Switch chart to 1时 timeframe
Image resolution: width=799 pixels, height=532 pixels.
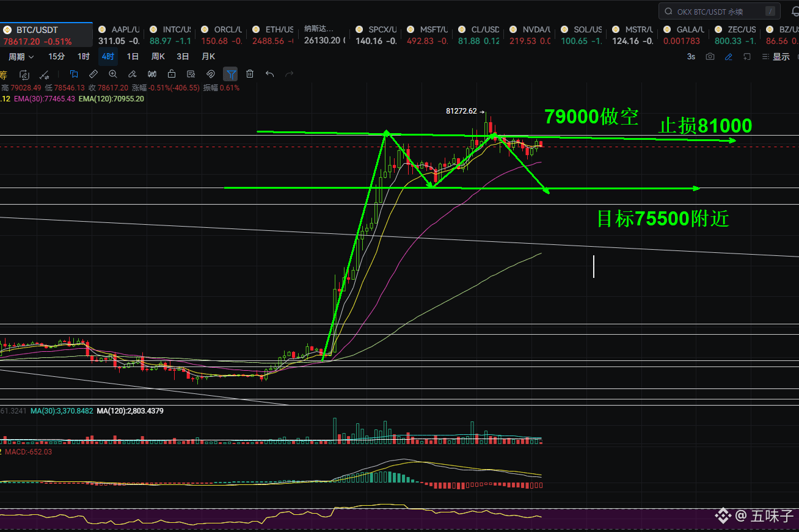point(84,56)
